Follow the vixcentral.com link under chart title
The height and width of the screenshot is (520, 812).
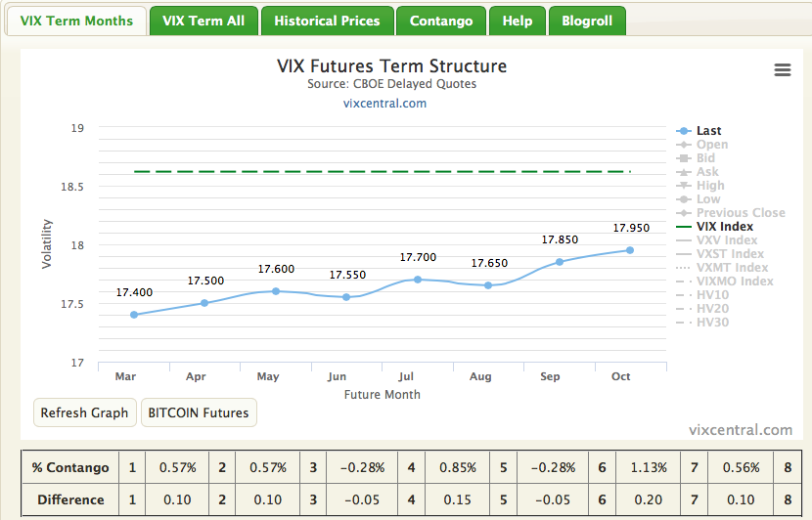[x=384, y=104]
